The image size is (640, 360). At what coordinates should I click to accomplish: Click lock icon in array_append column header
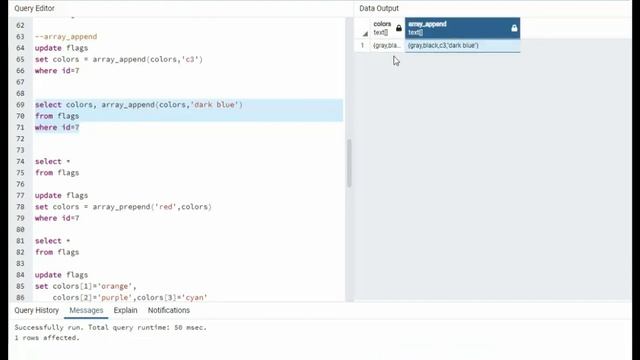click(x=514, y=28)
